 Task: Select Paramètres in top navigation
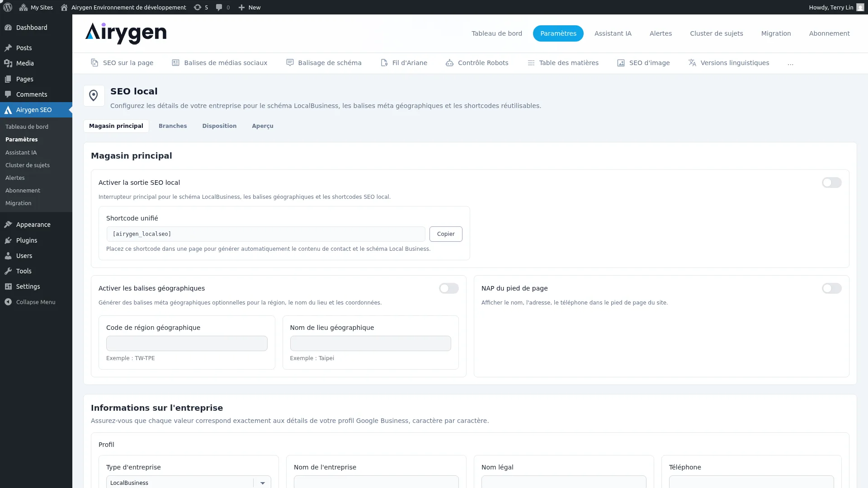[x=558, y=33]
